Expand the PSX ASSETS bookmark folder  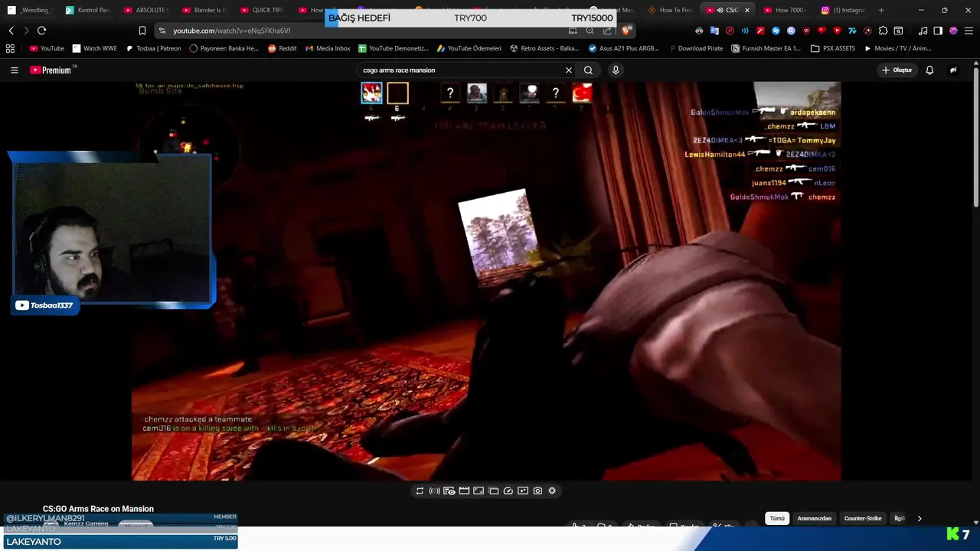pyautogui.click(x=833, y=48)
